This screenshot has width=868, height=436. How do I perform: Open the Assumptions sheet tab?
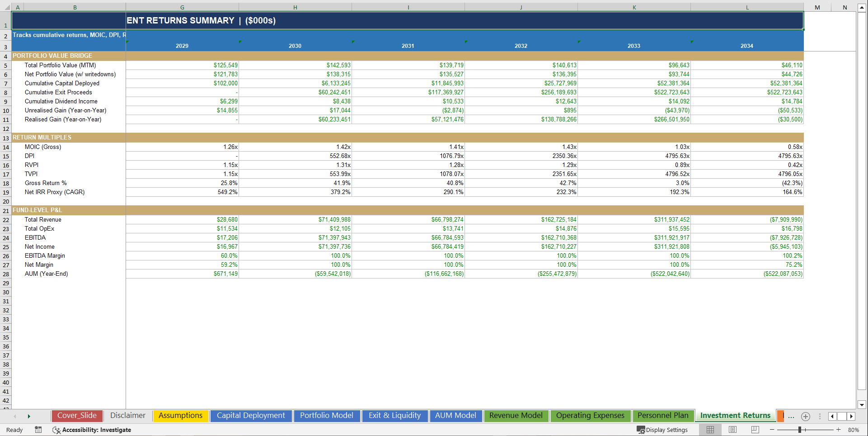tap(180, 416)
